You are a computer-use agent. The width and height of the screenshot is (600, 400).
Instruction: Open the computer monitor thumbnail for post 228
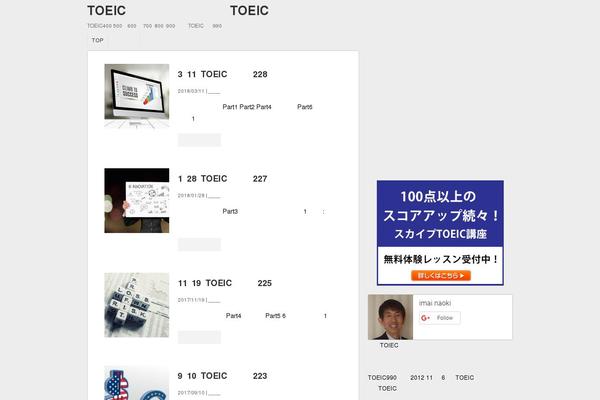[137, 96]
